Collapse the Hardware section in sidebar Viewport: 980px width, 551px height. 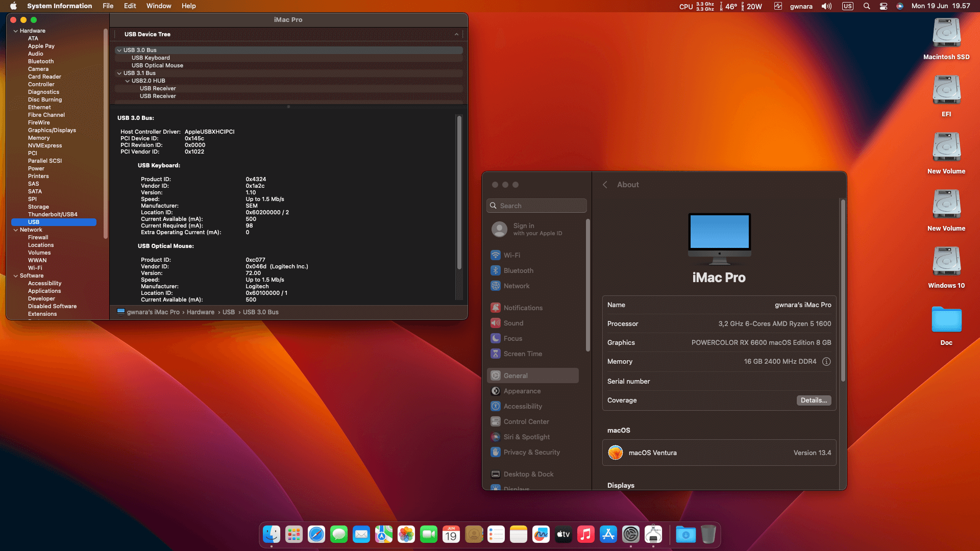pyautogui.click(x=15, y=31)
